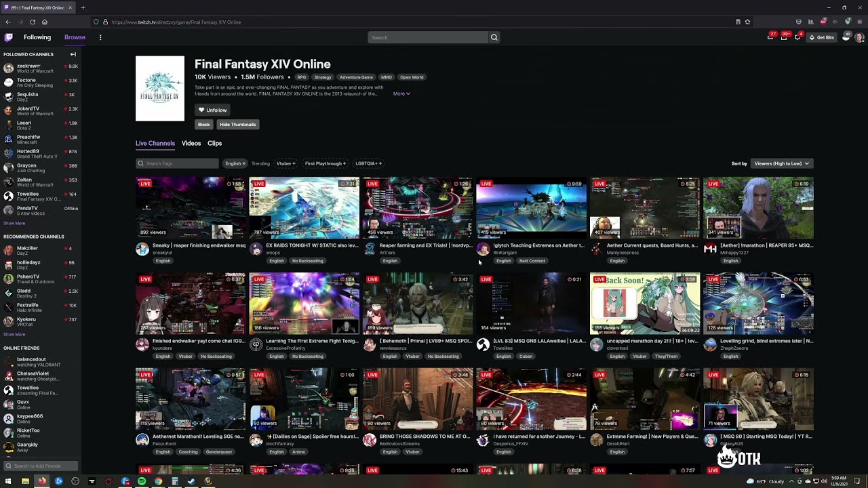The width and height of the screenshot is (868, 488).
Task: Click the browser address bar URL
Action: pos(176,22)
